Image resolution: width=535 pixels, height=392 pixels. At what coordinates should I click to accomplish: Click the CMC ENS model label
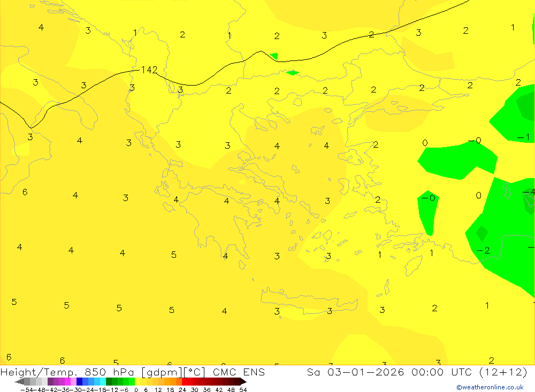tap(239, 372)
